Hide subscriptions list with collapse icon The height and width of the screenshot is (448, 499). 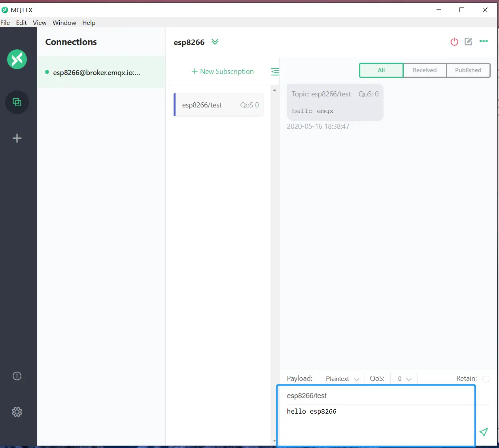click(x=275, y=72)
